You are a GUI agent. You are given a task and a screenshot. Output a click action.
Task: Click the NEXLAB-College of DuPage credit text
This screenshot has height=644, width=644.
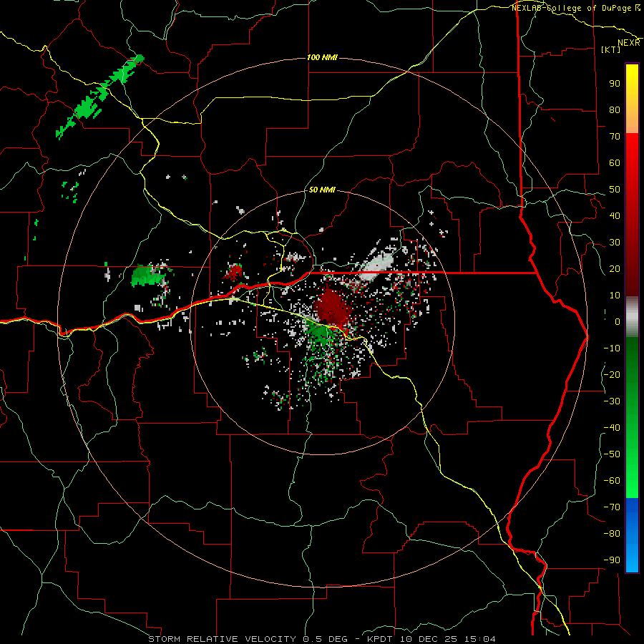pyautogui.click(x=575, y=8)
